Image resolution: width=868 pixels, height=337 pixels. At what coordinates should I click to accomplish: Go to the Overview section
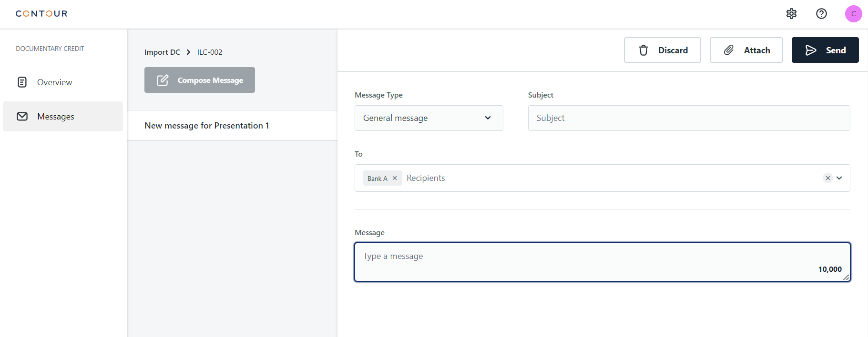63,82
